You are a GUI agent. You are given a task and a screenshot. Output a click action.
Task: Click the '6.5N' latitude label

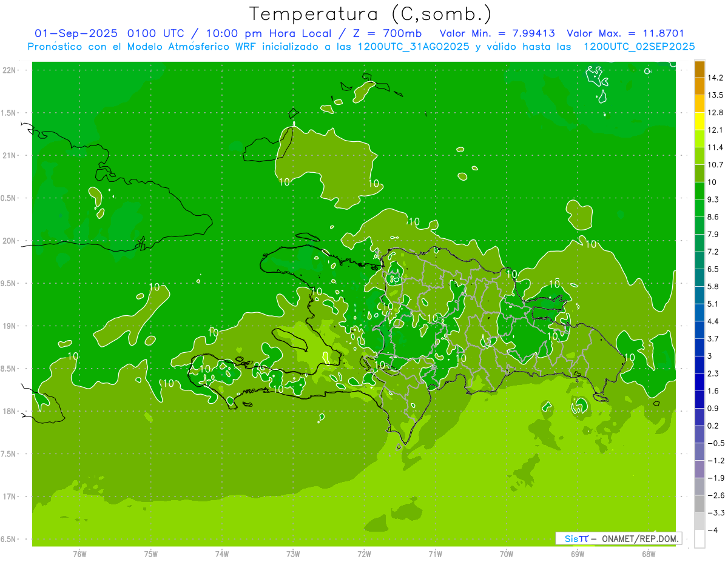8,540
